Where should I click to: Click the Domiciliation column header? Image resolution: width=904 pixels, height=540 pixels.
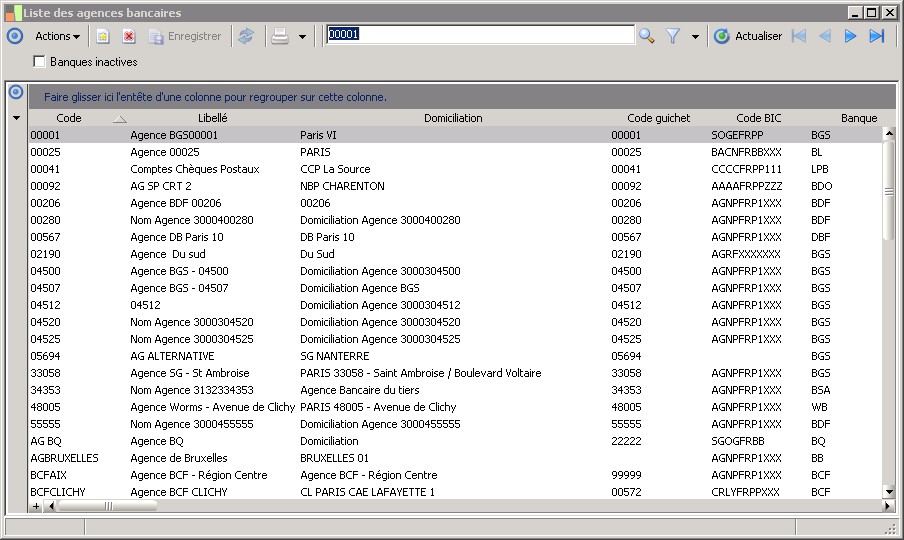[x=453, y=118]
